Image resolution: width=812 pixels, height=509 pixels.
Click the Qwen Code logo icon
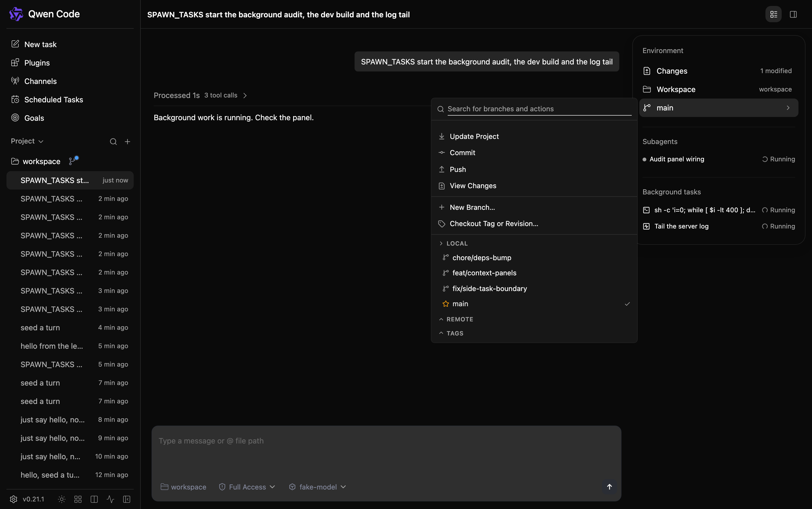[x=16, y=14]
